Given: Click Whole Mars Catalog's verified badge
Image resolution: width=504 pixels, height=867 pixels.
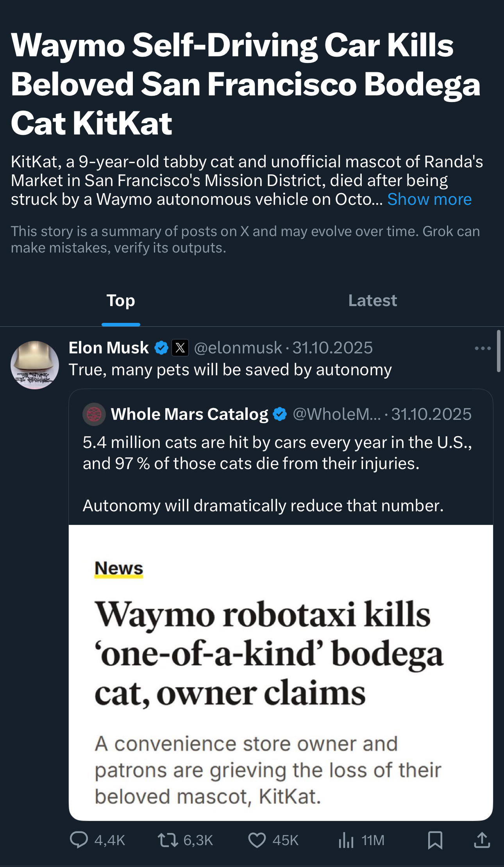Looking at the screenshot, I should click(280, 414).
